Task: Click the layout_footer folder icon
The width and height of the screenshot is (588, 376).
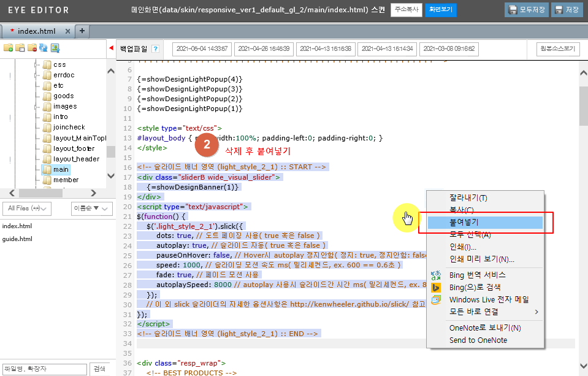Action: 47,148
